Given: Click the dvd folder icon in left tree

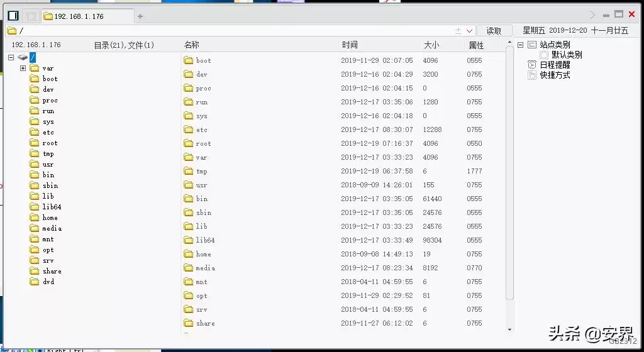Looking at the screenshot, I should tap(35, 282).
